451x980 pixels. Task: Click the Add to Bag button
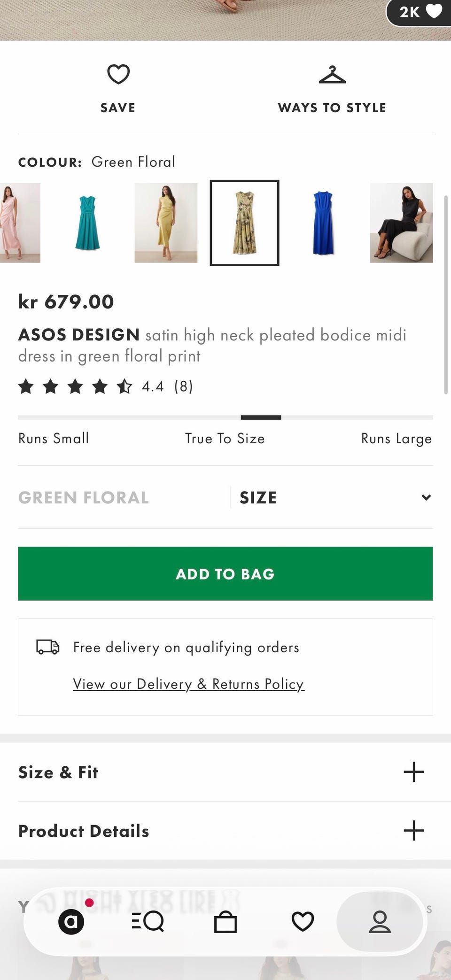point(225,574)
